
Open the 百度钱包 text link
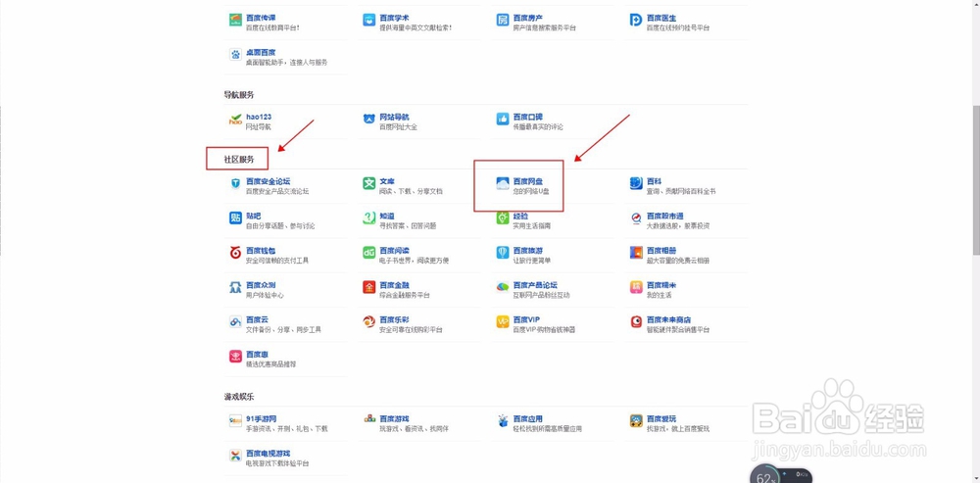click(x=261, y=251)
